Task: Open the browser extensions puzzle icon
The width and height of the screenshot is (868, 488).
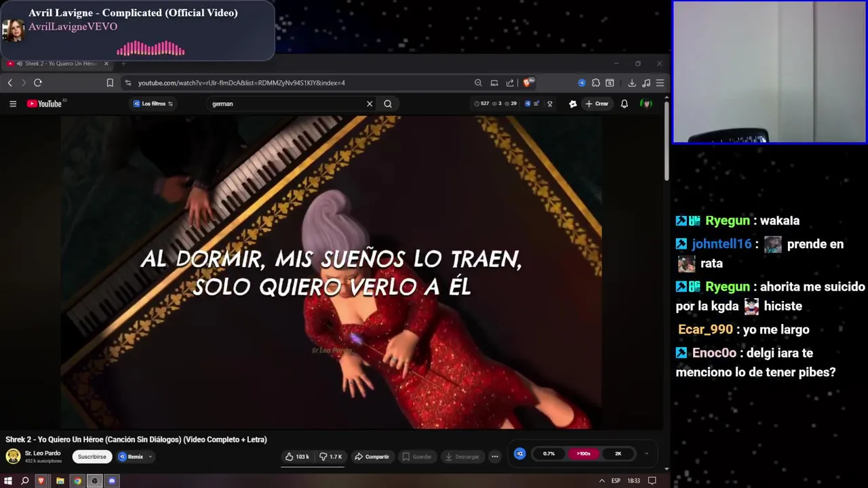Action: pyautogui.click(x=595, y=83)
